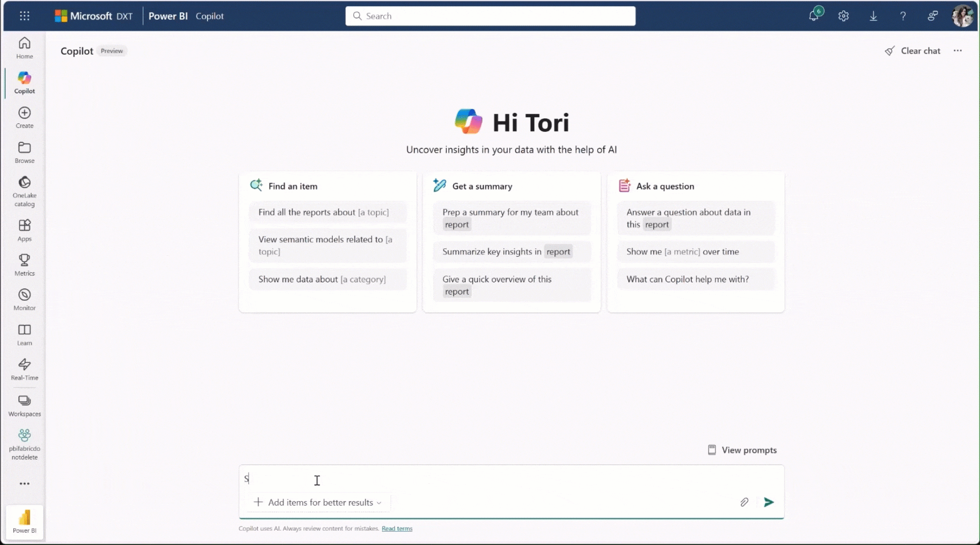Click the Find an item card heading
This screenshot has height=545, width=980.
pyautogui.click(x=292, y=186)
